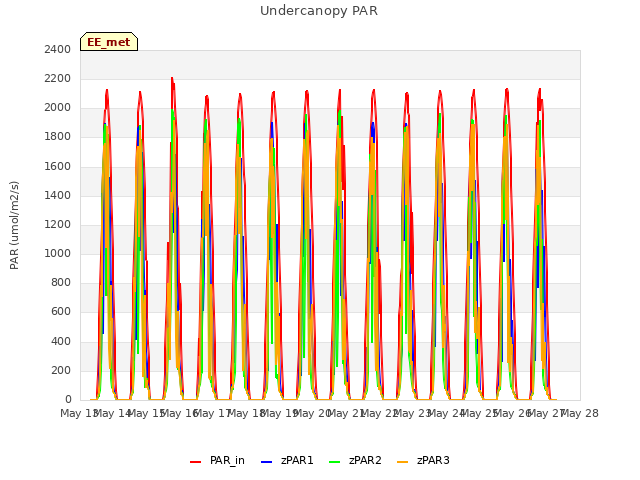Click the zPAR2 legend entry
Image resolution: width=640 pixels, height=480 pixels.
[355, 461]
